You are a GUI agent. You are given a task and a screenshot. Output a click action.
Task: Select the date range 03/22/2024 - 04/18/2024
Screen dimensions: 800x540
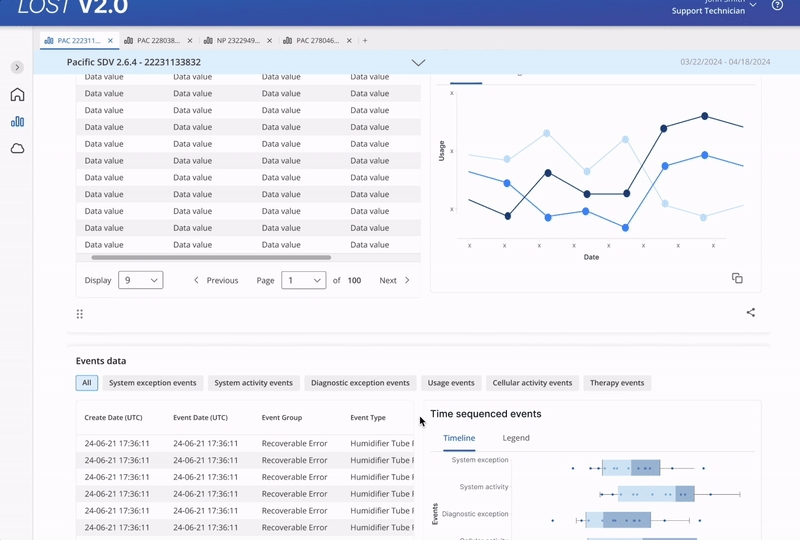725,62
